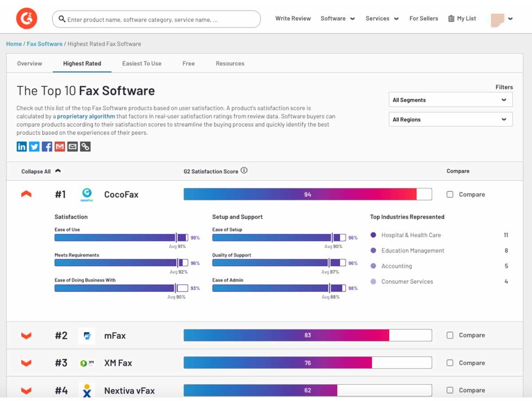This screenshot has width=532, height=401.
Task: Expand the XM Fax row chevron
Action: (26, 363)
